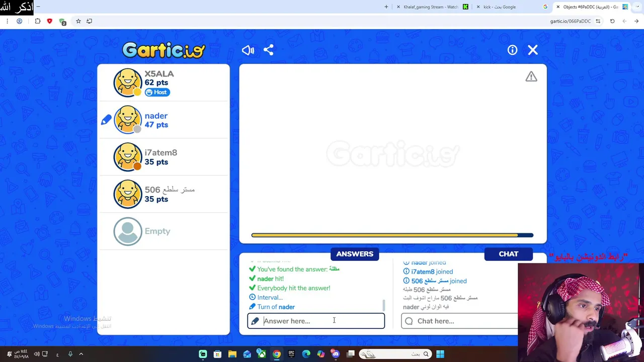Open File Explorer from taskbar
This screenshot has width=644, height=362.
click(232, 354)
